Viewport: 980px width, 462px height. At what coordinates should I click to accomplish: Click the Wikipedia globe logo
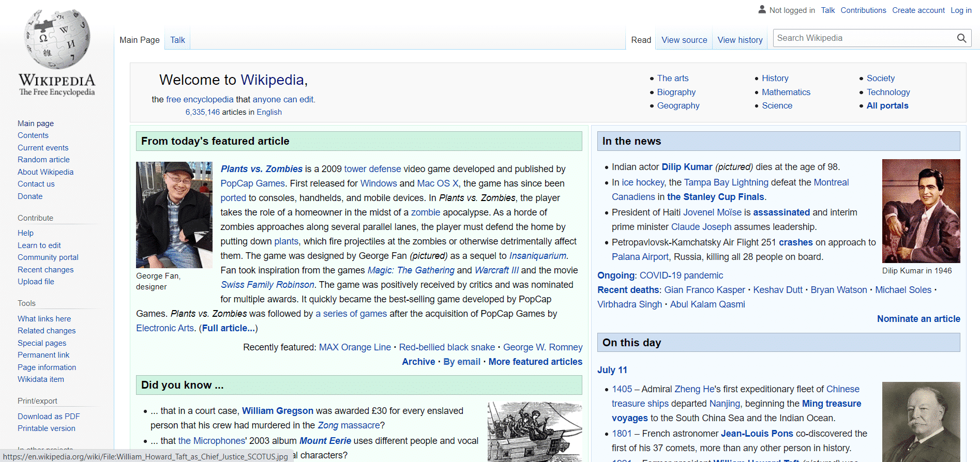coord(57,39)
